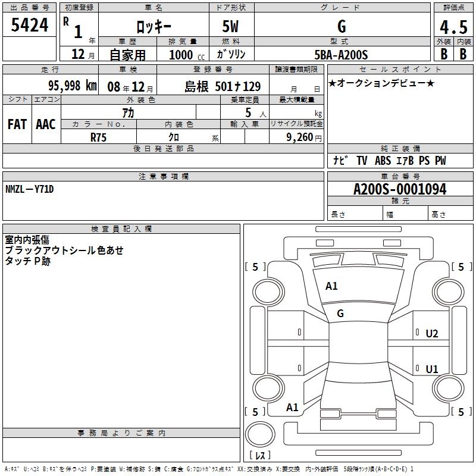The height and width of the screenshot is (476, 476).
Task: Click the header "初度登録"
Action: pos(79,8)
